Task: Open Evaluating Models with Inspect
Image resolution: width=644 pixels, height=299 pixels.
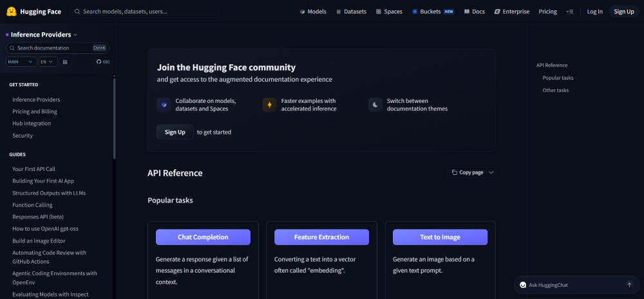Action: click(x=50, y=294)
